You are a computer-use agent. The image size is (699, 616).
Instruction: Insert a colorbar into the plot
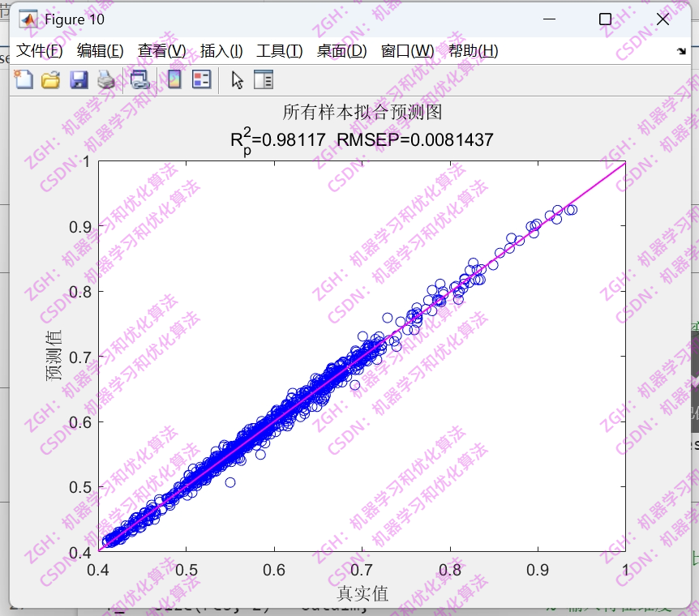pyautogui.click(x=173, y=79)
